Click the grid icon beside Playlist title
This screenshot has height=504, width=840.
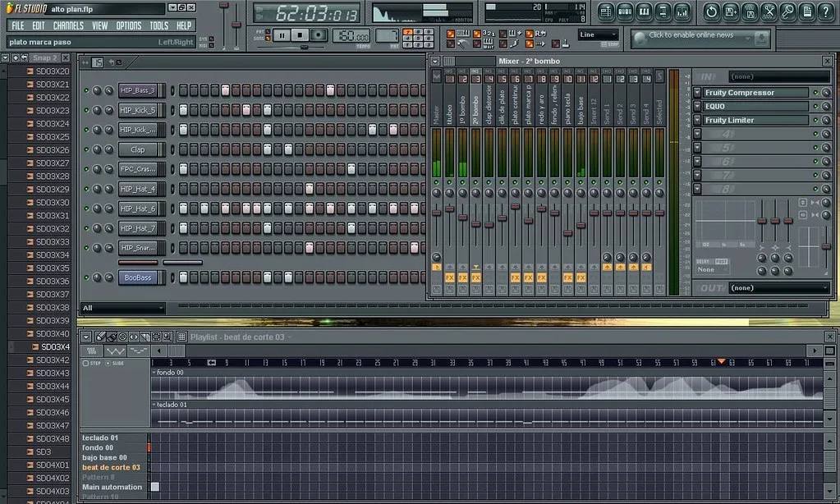181,337
